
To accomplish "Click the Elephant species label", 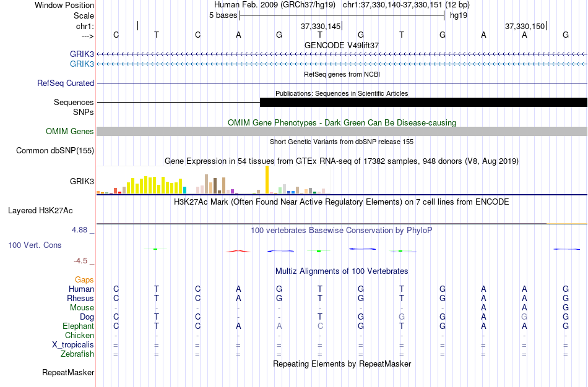I will pos(78,326).
